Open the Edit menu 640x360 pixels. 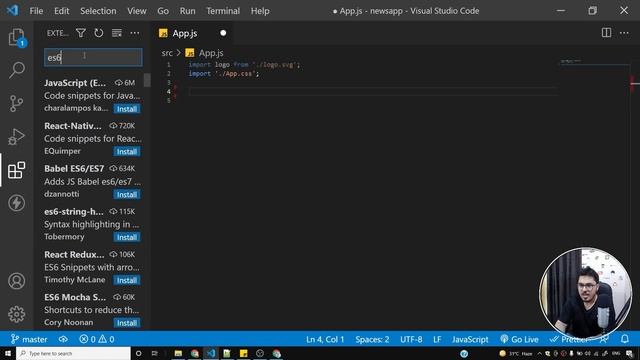coord(62,11)
